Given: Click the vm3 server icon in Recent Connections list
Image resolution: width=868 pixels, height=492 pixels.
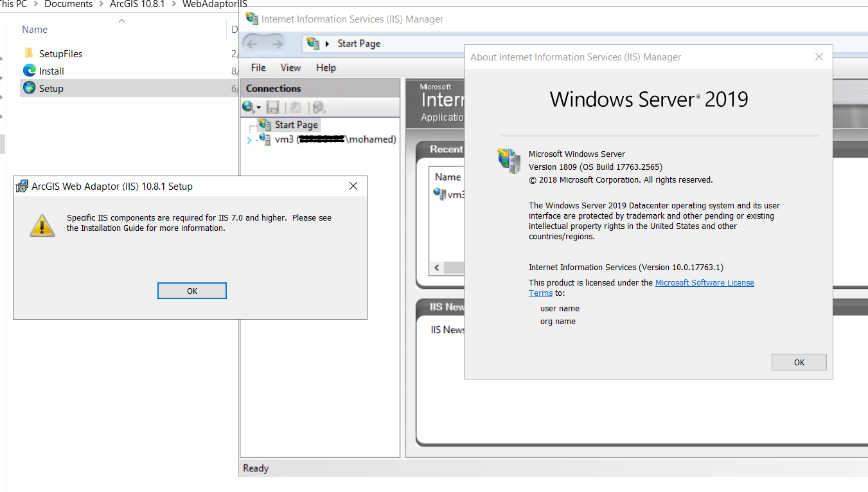Looking at the screenshot, I should (440, 194).
